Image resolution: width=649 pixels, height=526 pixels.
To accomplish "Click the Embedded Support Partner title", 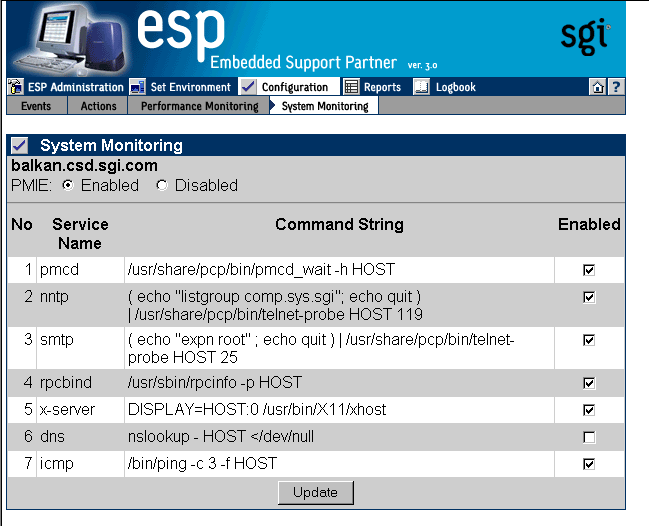I will point(303,62).
